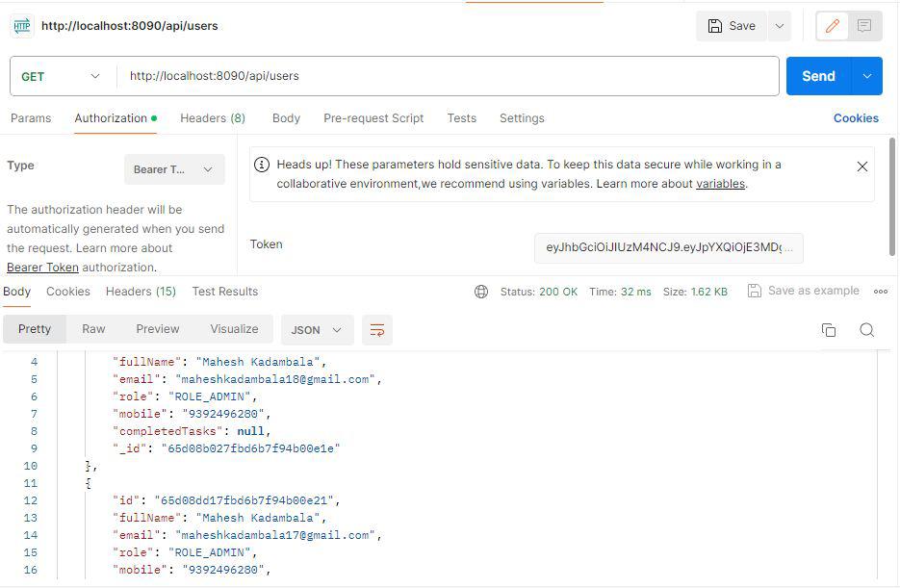Click the Save as example icon
The width and height of the screenshot is (900, 588).
coord(754,291)
